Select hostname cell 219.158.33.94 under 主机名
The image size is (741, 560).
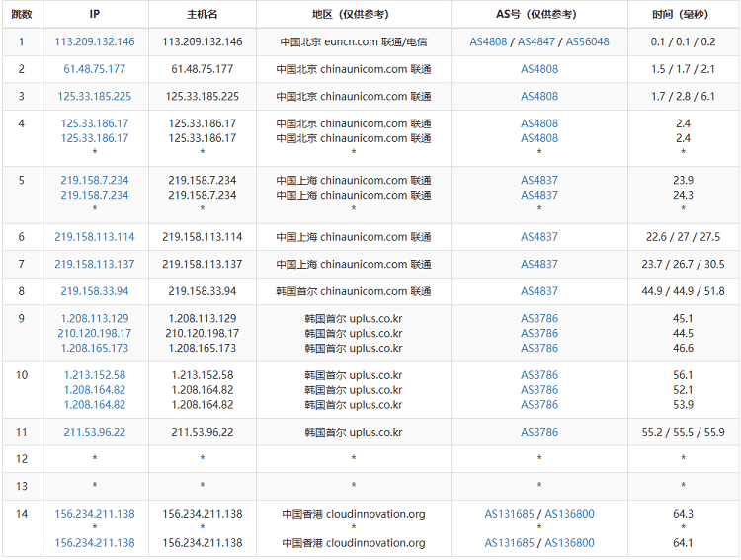pos(203,291)
